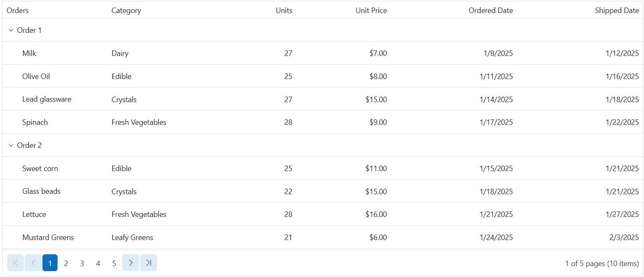644x277 pixels.
Task: Go to the first page icon
Action: tap(16, 263)
